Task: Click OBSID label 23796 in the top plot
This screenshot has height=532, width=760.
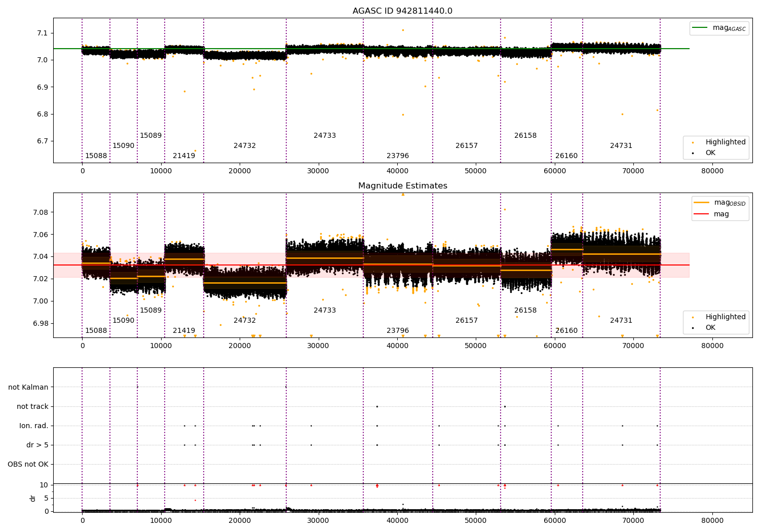Action: (398, 156)
